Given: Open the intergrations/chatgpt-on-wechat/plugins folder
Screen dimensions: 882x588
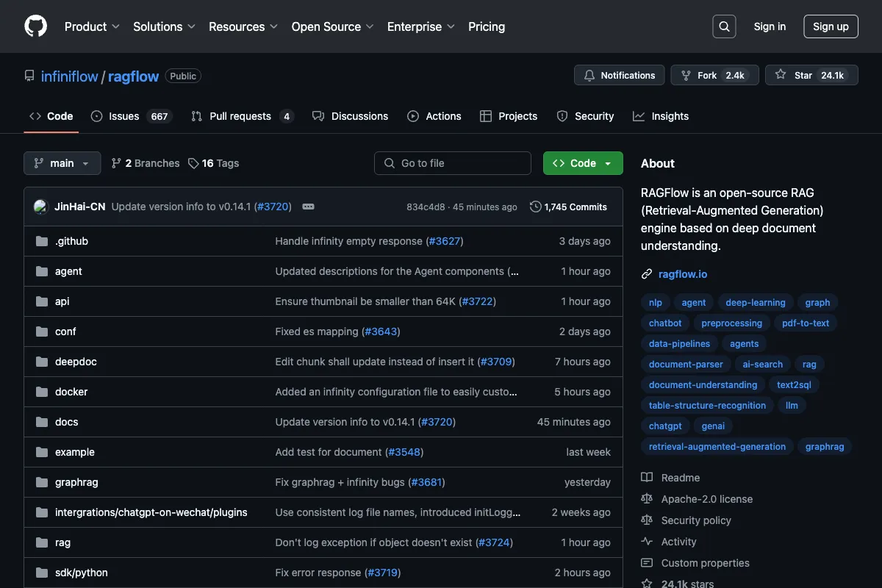Looking at the screenshot, I should point(151,512).
